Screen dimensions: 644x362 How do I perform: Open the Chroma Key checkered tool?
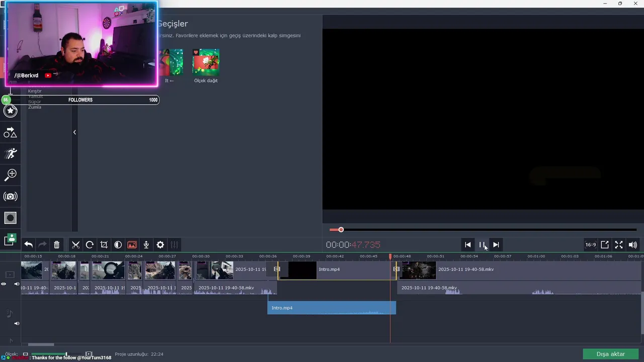10,218
